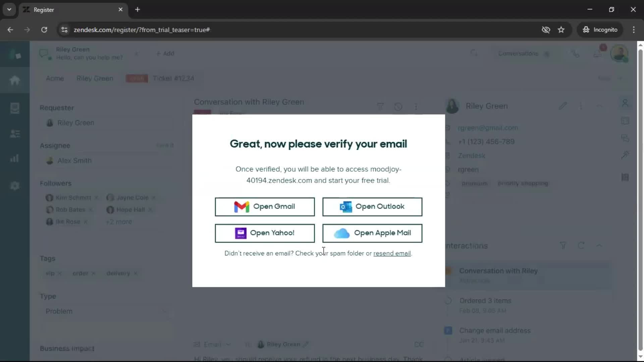Open Chrome three-dot menu
The width and height of the screenshot is (644, 362).
(634, 30)
